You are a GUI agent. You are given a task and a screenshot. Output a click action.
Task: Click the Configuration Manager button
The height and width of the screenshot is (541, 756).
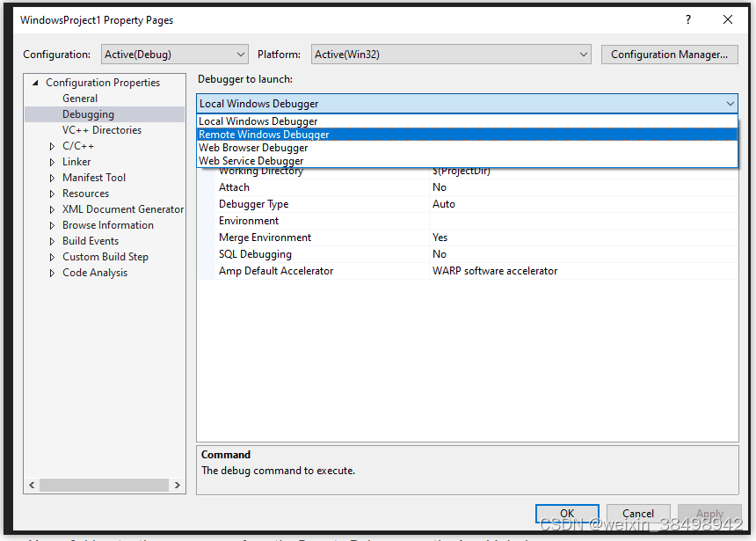pyautogui.click(x=669, y=55)
